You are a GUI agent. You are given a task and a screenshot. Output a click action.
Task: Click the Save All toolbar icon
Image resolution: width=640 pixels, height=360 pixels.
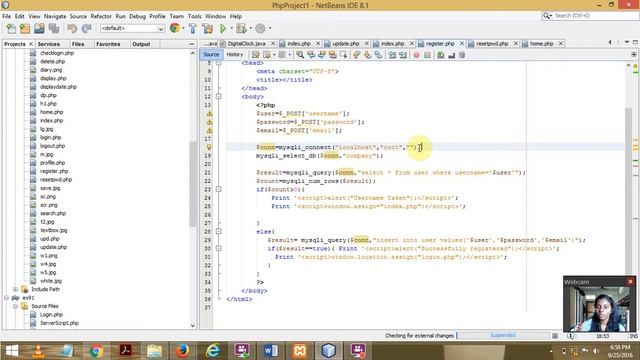pos(54,28)
